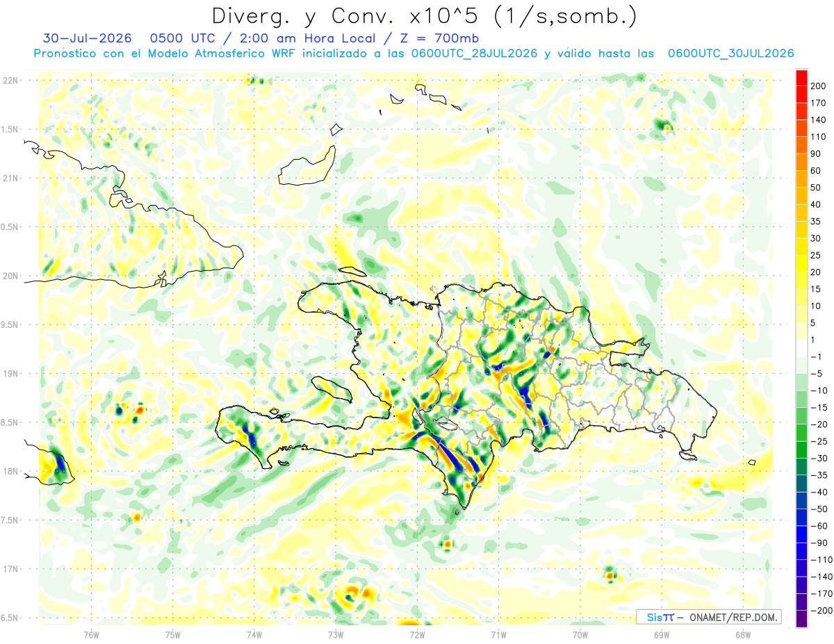The width and height of the screenshot is (834, 644).
Task: Click the initialization time '0600UTC_28JUL2026'
Action: [x=474, y=53]
